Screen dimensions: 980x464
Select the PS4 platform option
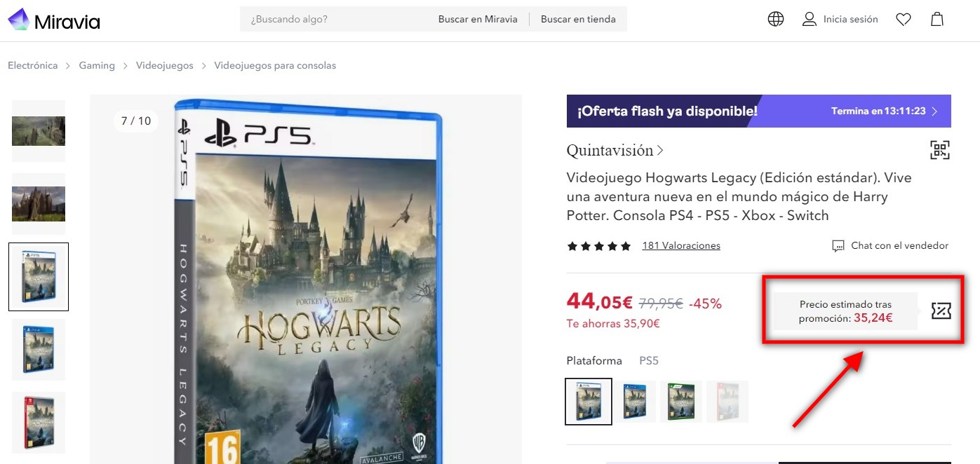(x=635, y=402)
